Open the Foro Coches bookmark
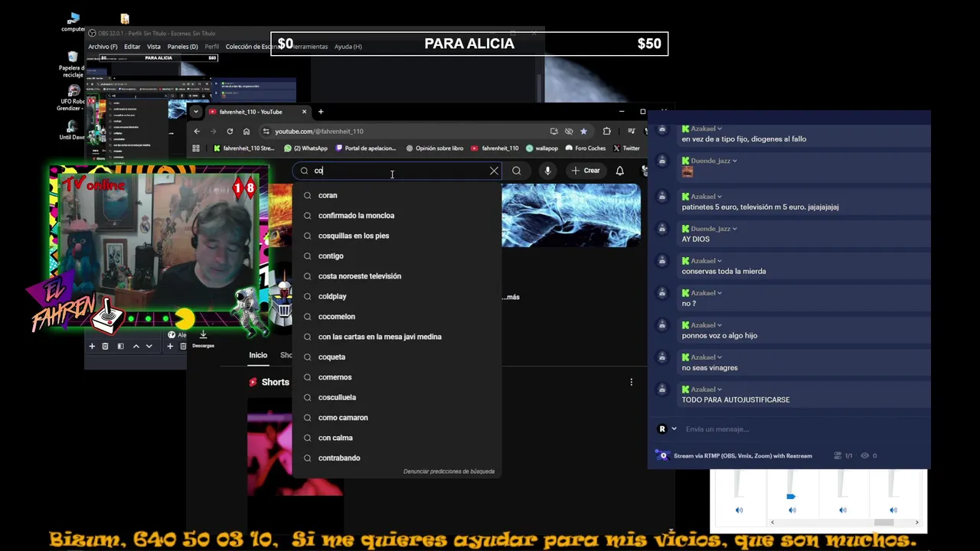 [586, 148]
